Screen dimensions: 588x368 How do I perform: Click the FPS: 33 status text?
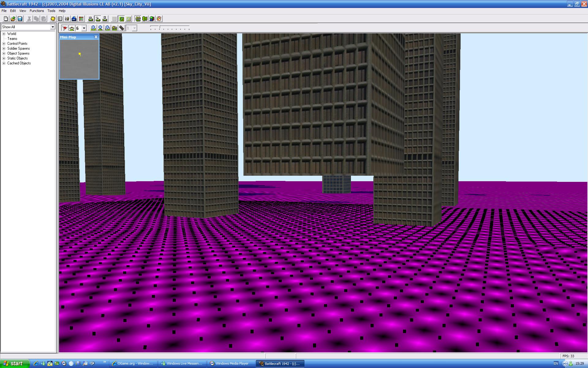(x=568, y=356)
